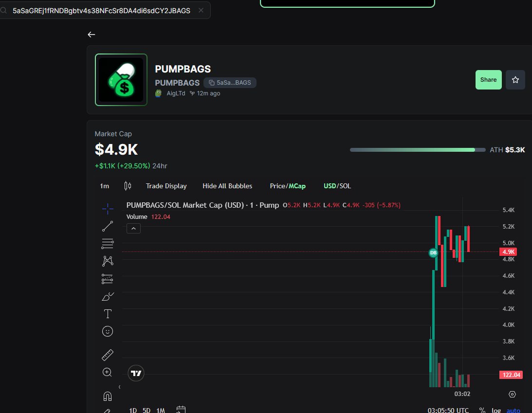The height and width of the screenshot is (413, 532).
Task: Copy the 5aSa...BAGS contract address
Action: (230, 83)
